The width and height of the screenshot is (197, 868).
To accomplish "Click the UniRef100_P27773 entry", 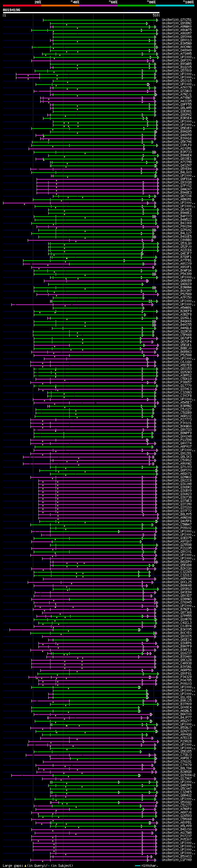I will pyautogui.click(x=177, y=419).
